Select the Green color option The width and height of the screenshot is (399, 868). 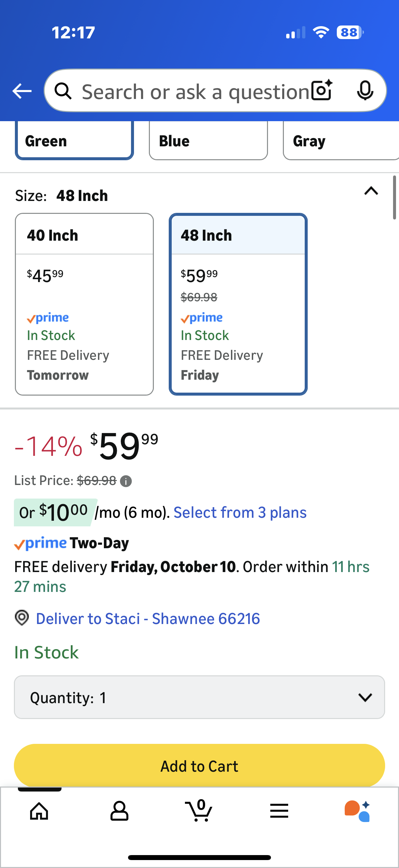point(74,141)
